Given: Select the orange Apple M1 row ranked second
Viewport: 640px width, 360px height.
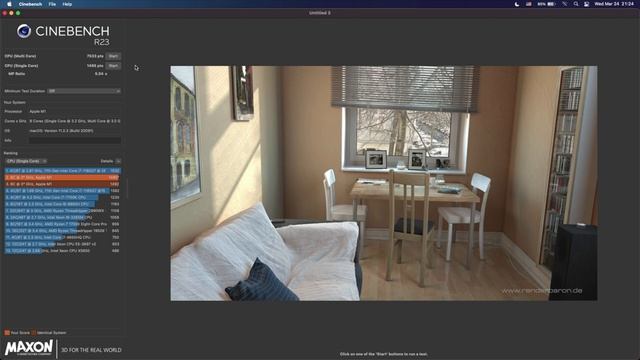Looking at the screenshot, I should coord(62,178).
